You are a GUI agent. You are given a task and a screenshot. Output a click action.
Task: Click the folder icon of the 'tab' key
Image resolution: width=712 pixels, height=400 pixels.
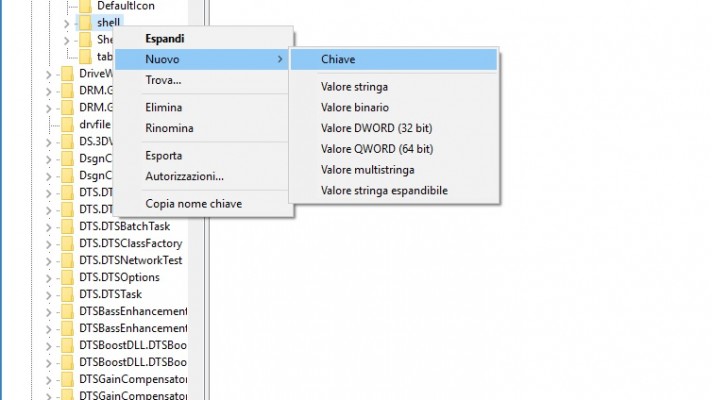pos(85,57)
